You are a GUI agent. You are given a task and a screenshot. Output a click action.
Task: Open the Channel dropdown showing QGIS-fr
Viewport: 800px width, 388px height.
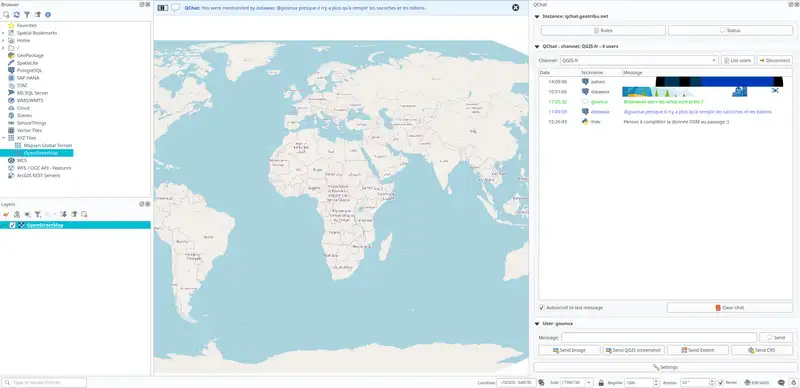point(639,60)
